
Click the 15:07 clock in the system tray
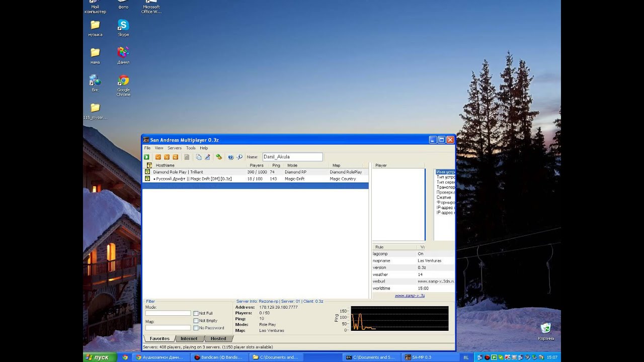pyautogui.click(x=552, y=357)
